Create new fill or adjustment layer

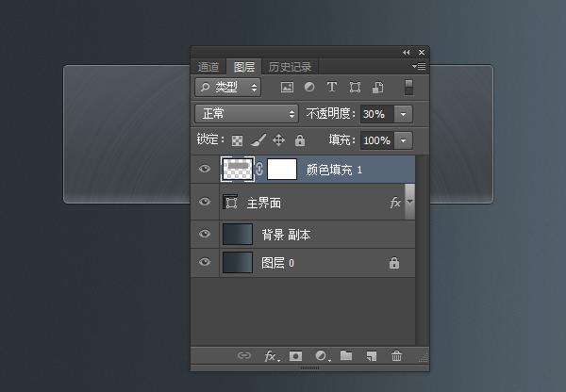322,356
